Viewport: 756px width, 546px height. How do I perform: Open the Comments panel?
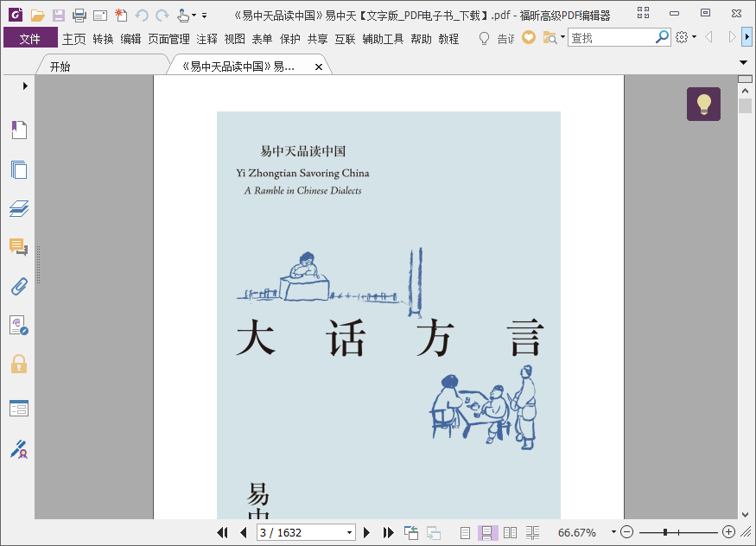19,247
